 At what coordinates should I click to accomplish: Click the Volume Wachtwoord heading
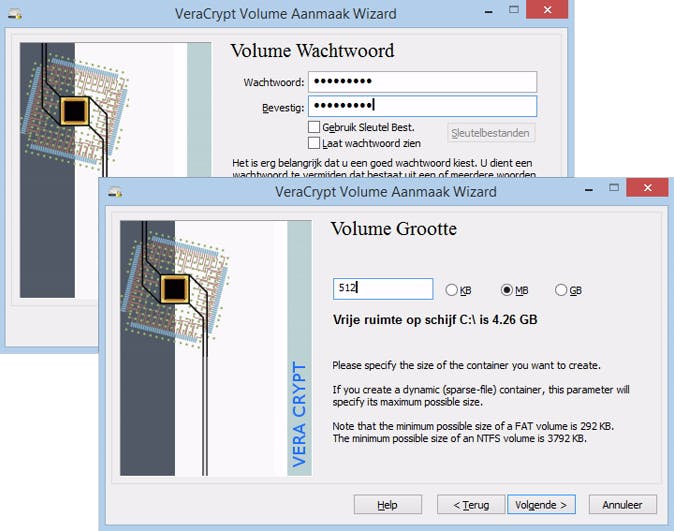[312, 51]
